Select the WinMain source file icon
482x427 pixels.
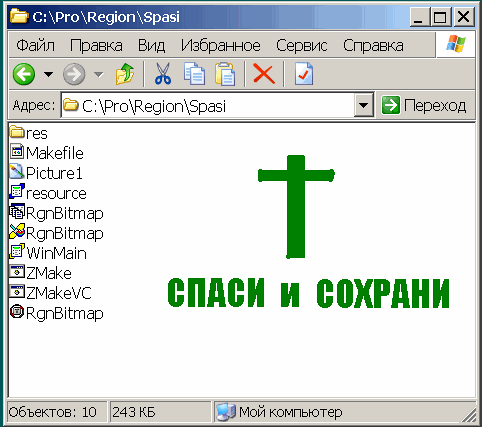(17, 251)
